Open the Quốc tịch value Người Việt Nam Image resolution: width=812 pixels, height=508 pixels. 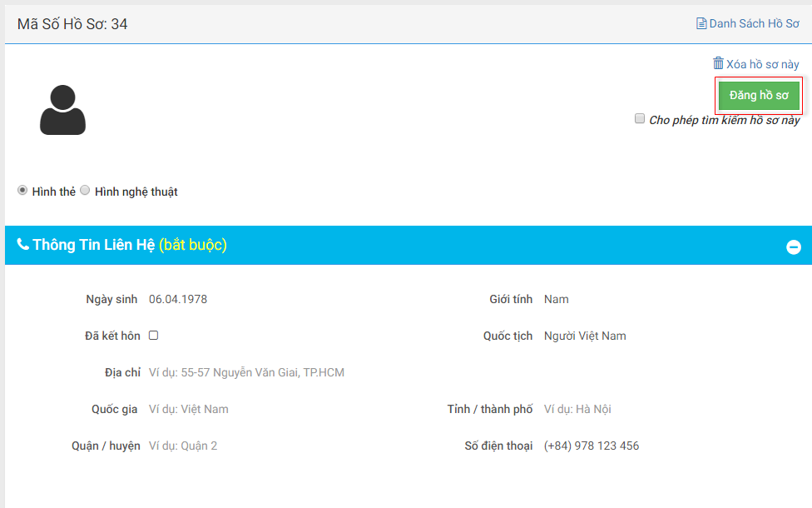coord(585,336)
